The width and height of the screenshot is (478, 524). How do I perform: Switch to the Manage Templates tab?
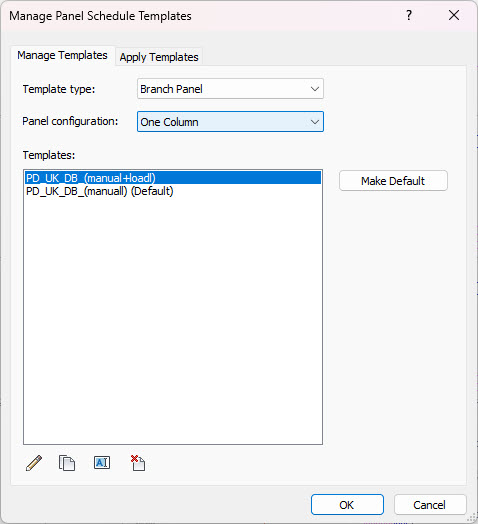click(x=63, y=55)
